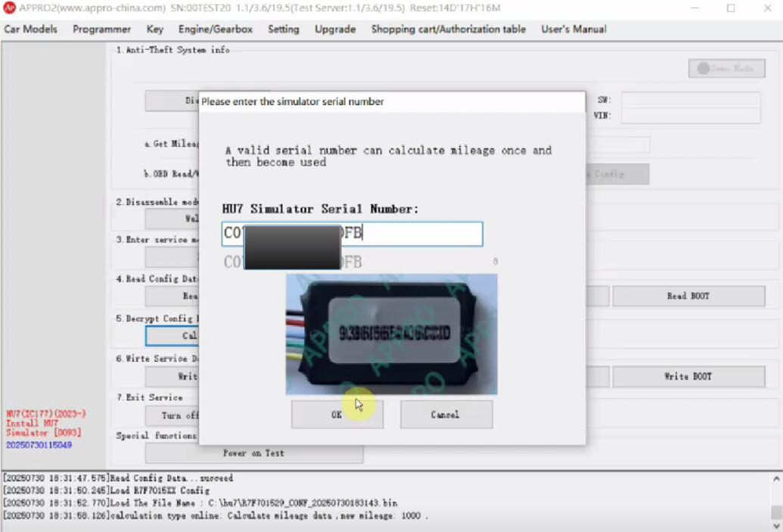Click into HU7 Simulator Serial Number field
Screen dimensions: 783x532
point(352,234)
